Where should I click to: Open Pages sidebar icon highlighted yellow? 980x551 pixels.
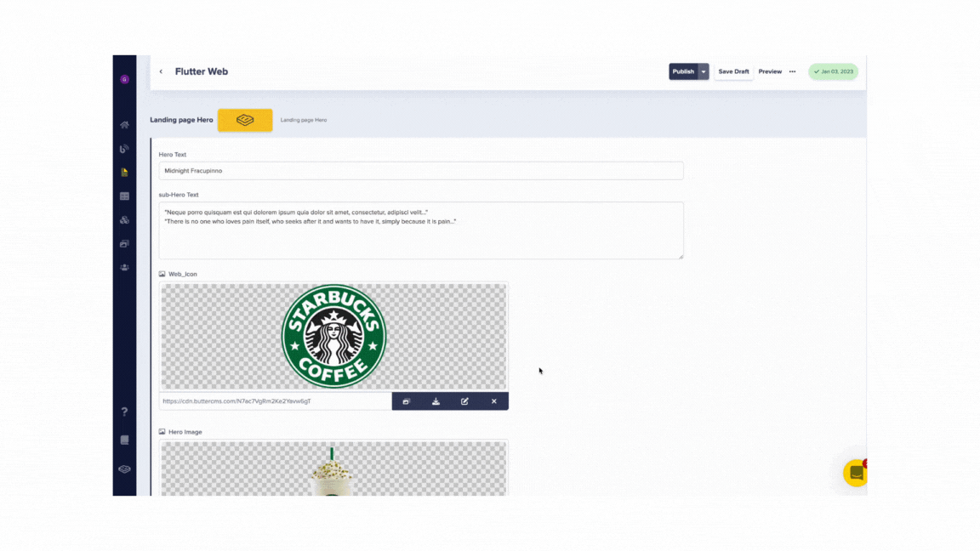(x=124, y=173)
